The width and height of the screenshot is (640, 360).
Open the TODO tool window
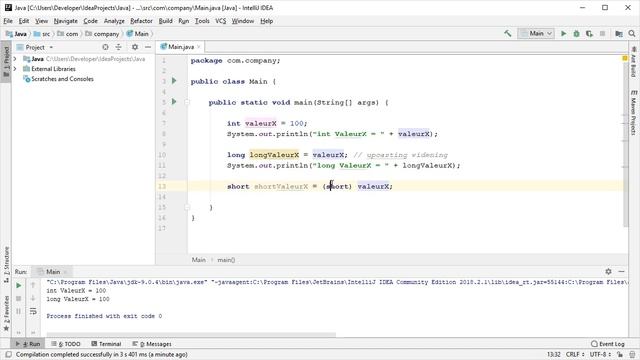click(66, 344)
